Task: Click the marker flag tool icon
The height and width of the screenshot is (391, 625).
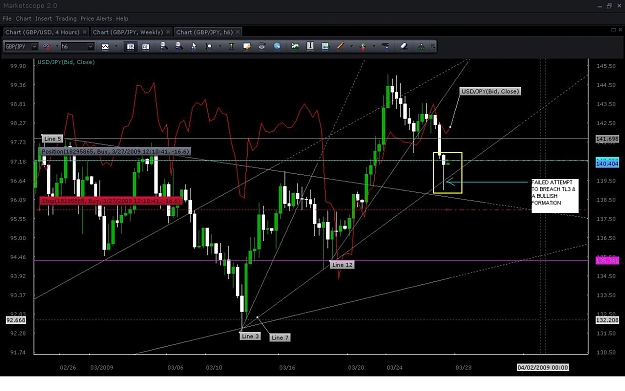Action: coord(208,46)
